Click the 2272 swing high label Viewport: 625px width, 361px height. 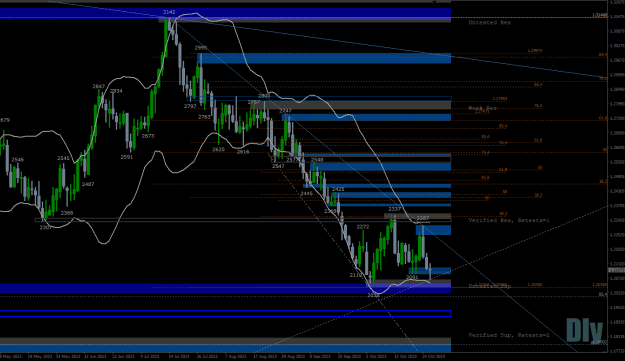point(363,227)
